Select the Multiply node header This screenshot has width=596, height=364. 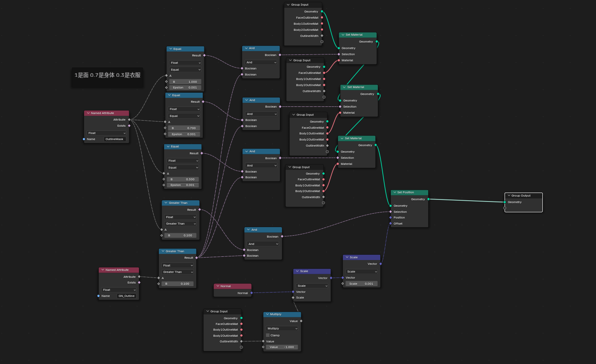pyautogui.click(x=284, y=314)
